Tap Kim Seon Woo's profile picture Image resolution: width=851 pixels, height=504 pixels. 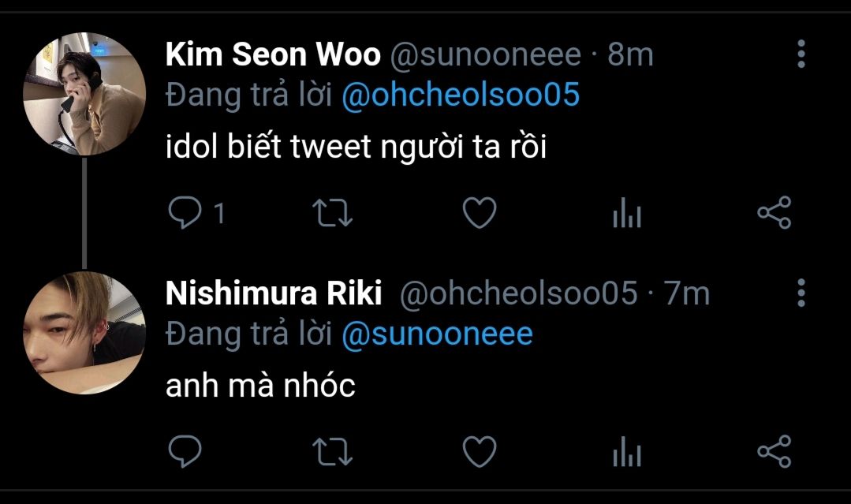click(x=84, y=94)
